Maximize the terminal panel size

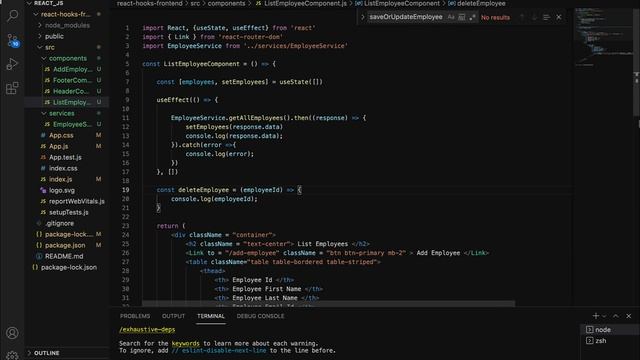(x=616, y=316)
